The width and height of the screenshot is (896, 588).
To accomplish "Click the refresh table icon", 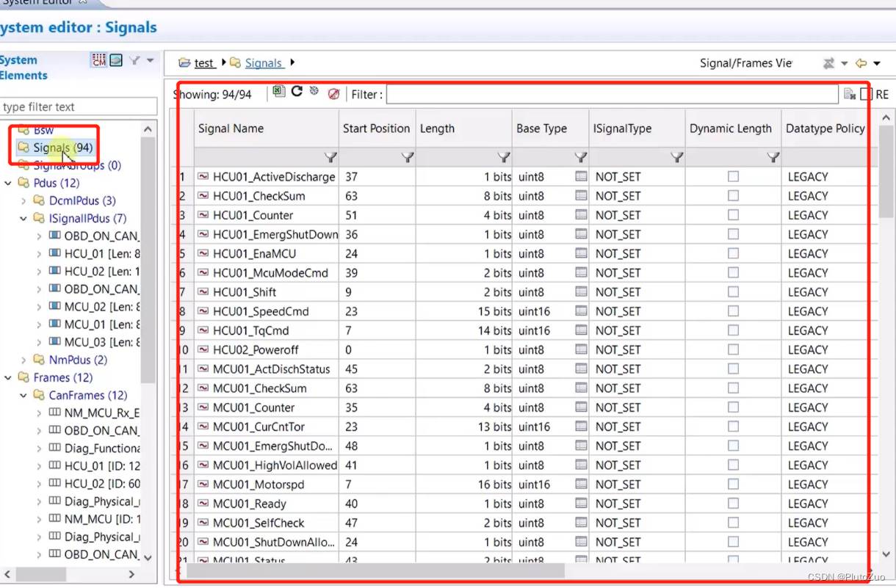I will pyautogui.click(x=297, y=92).
